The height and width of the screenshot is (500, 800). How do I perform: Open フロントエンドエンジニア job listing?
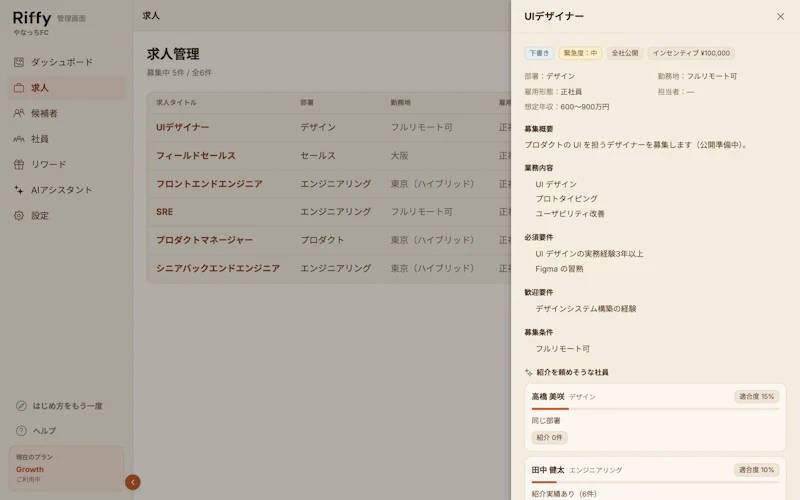[x=209, y=184]
